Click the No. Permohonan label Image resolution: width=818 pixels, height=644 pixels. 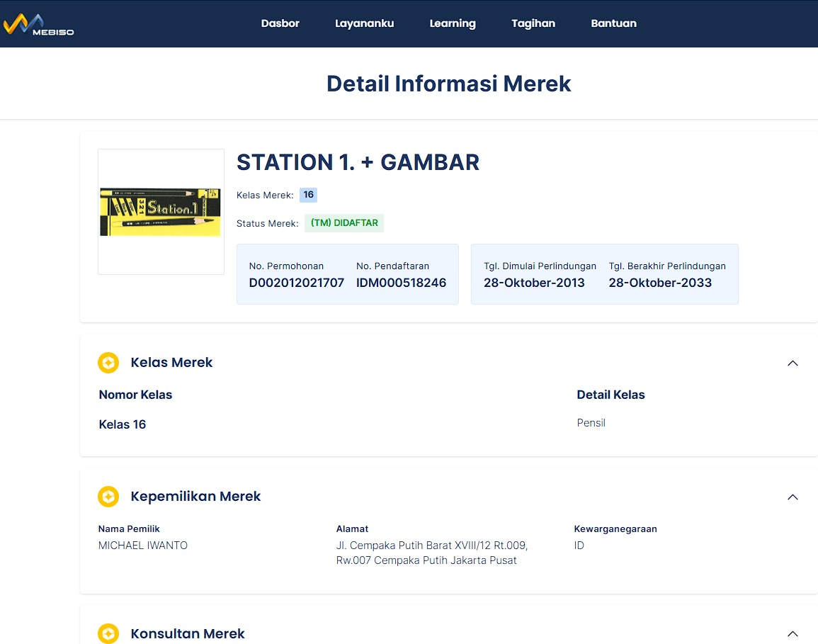286,266
